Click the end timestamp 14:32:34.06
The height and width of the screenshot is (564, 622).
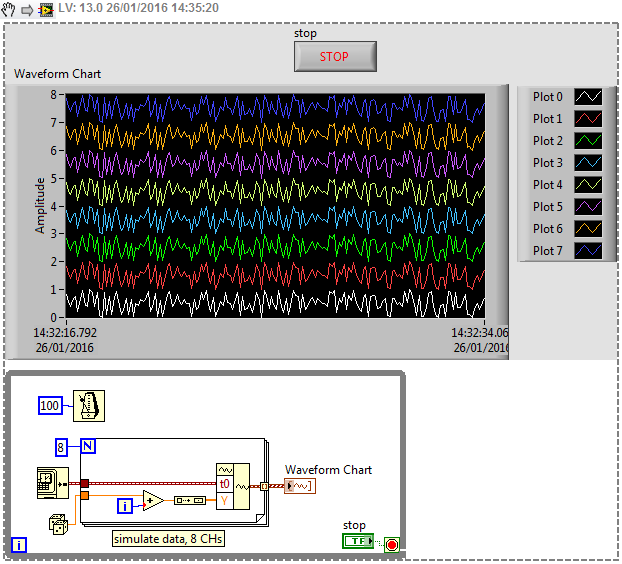click(480, 333)
